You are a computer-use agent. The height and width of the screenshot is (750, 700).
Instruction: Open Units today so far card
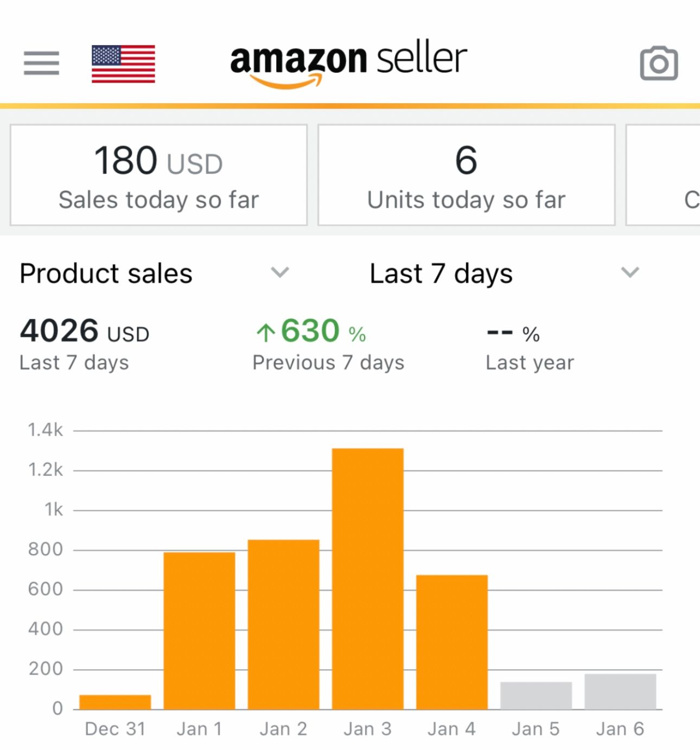click(x=466, y=175)
